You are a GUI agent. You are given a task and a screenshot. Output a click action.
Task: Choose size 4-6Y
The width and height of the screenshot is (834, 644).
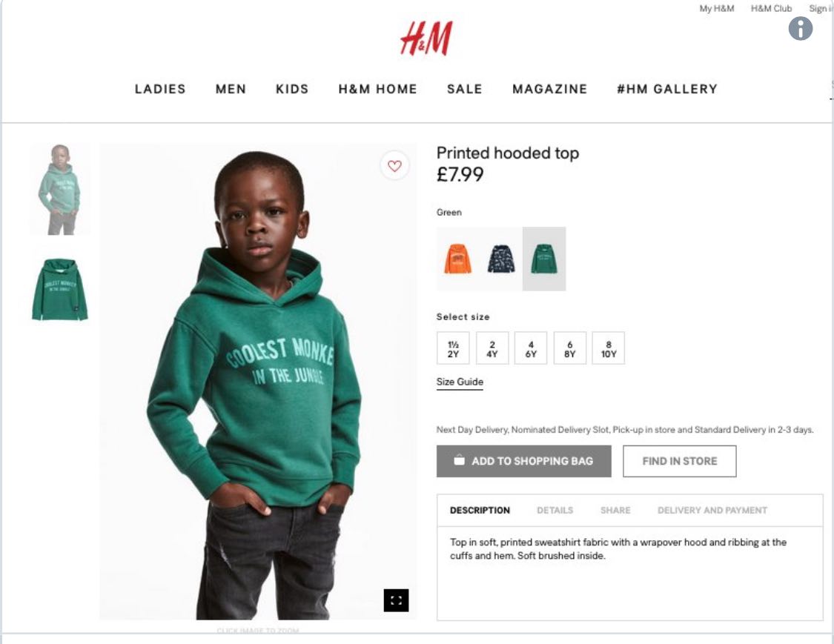[531, 348]
